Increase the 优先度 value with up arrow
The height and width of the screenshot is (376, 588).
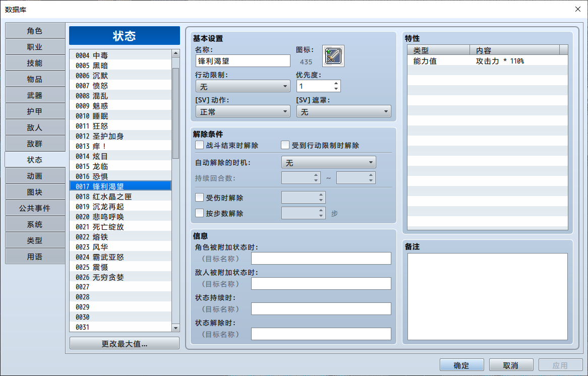pyautogui.click(x=336, y=83)
